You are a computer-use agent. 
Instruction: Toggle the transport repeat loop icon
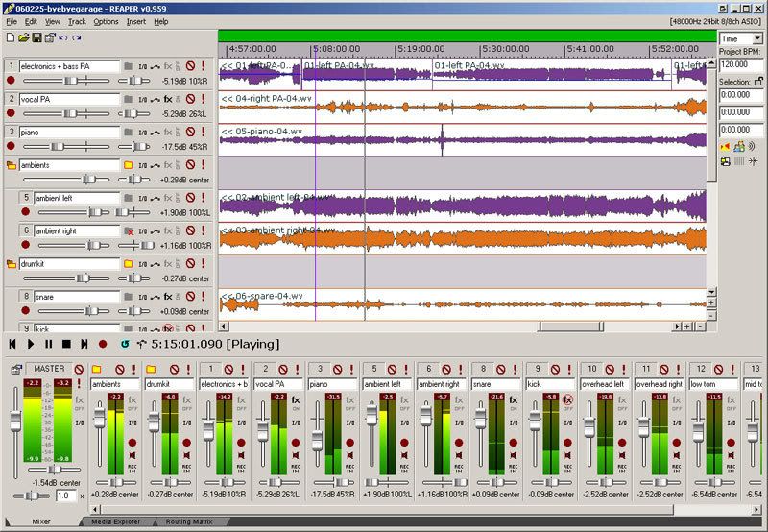125,343
